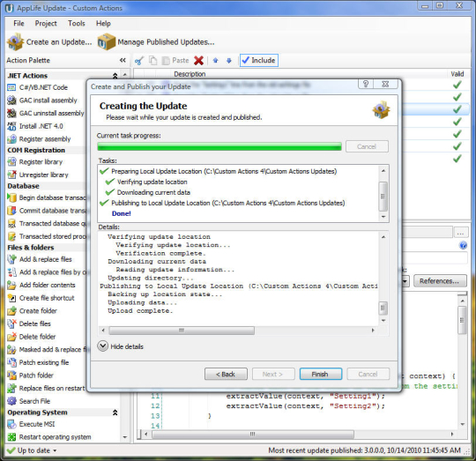
Task: Click the Back button in wizard
Action: 226,375
